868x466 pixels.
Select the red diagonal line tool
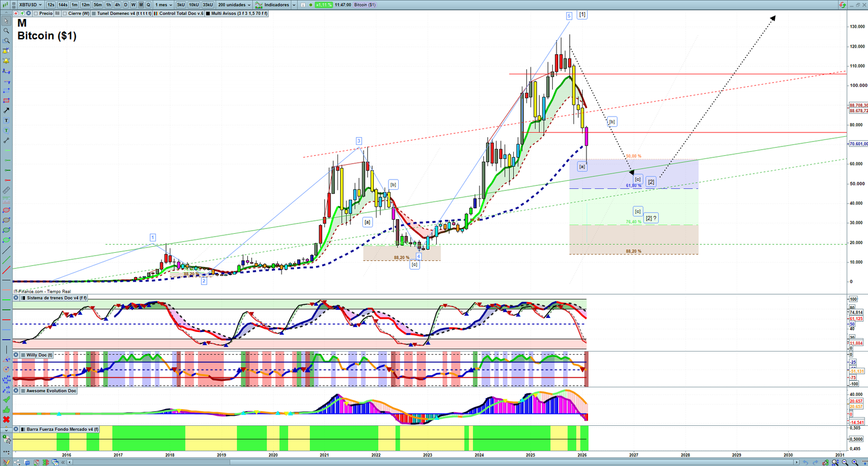7,270
